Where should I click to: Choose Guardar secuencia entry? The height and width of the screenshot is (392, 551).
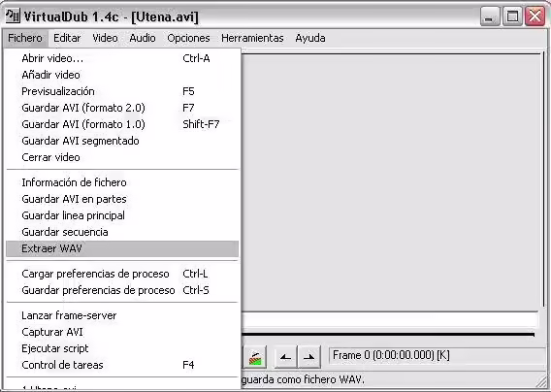122,232
